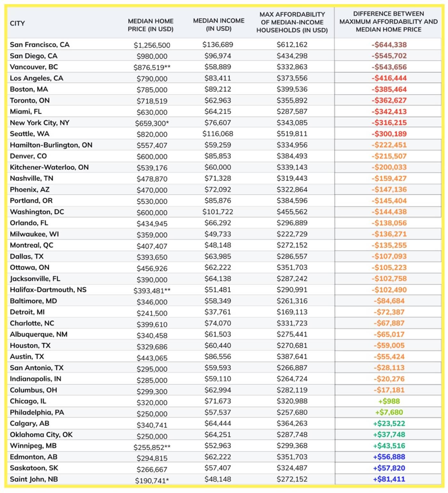Click the Winnipeg, MB home price $255,852**
Viewport: 448px width, 493px height.
(152, 447)
